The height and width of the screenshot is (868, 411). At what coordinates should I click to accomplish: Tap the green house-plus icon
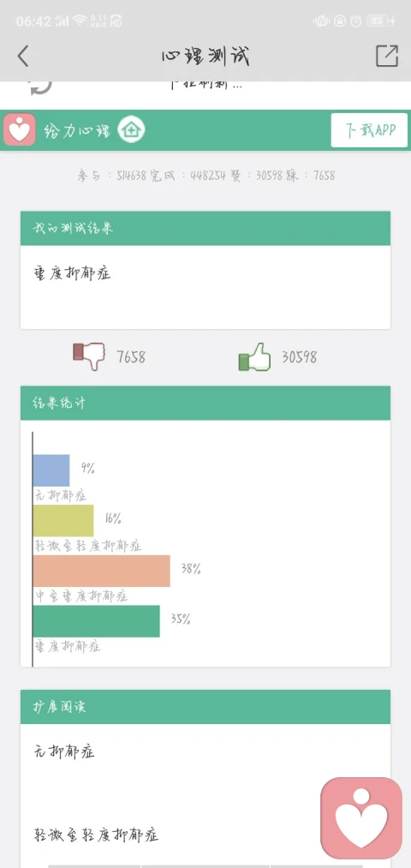coord(131,130)
